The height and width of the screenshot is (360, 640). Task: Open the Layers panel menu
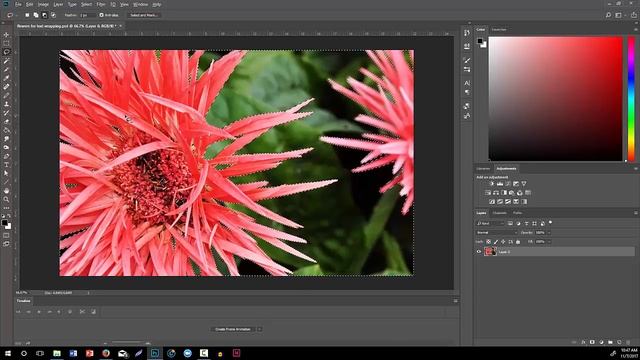click(636, 213)
